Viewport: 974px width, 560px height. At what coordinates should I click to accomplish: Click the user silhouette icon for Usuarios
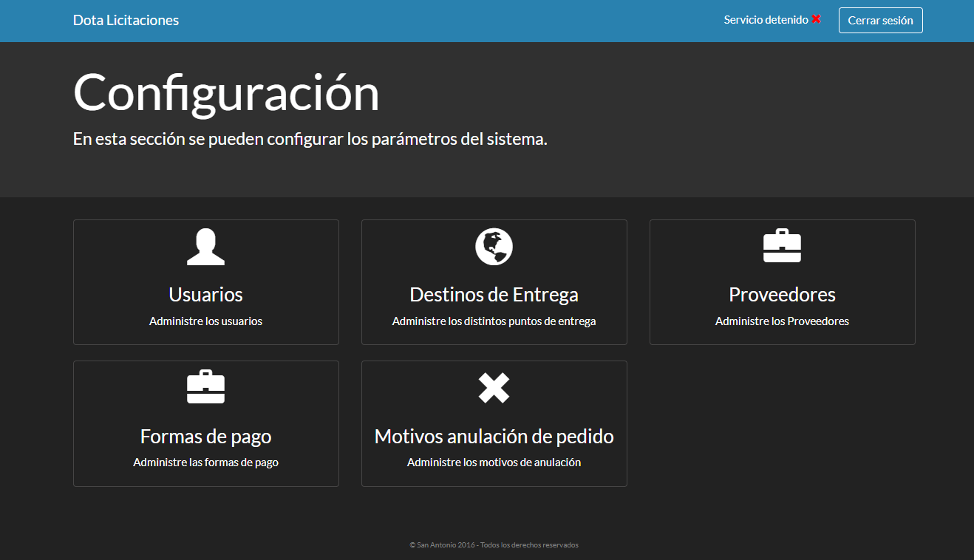click(x=205, y=247)
